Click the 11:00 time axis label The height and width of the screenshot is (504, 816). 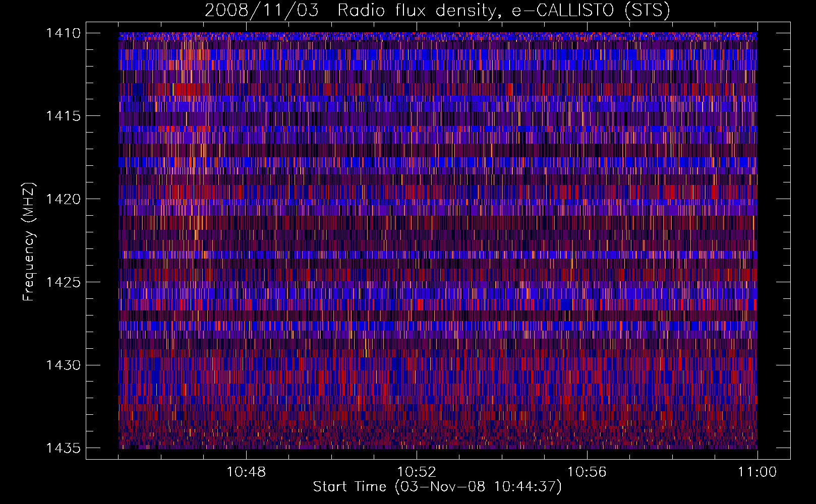757,472
